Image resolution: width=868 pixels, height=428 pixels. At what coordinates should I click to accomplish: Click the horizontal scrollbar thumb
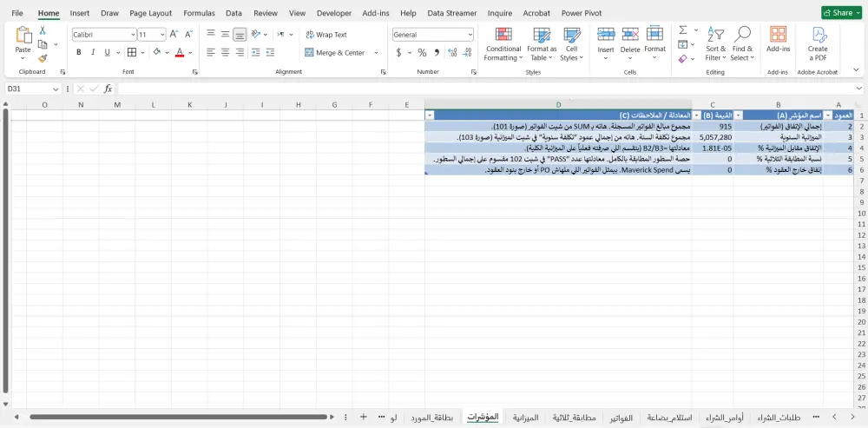click(179, 417)
